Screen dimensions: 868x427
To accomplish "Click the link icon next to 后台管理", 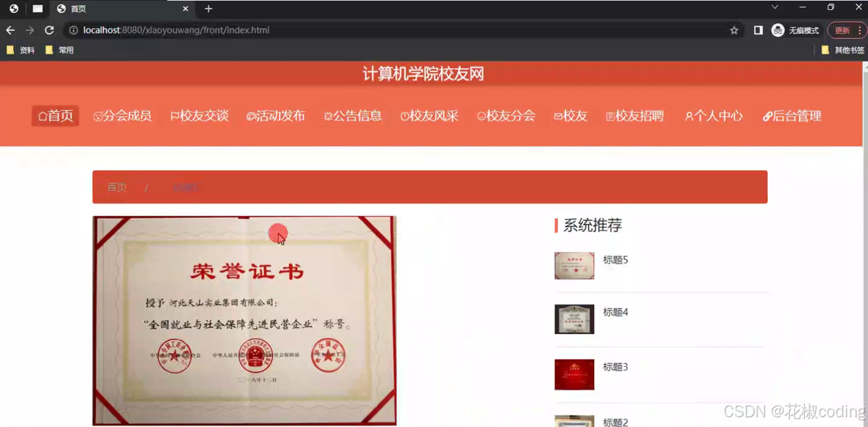I will [767, 116].
